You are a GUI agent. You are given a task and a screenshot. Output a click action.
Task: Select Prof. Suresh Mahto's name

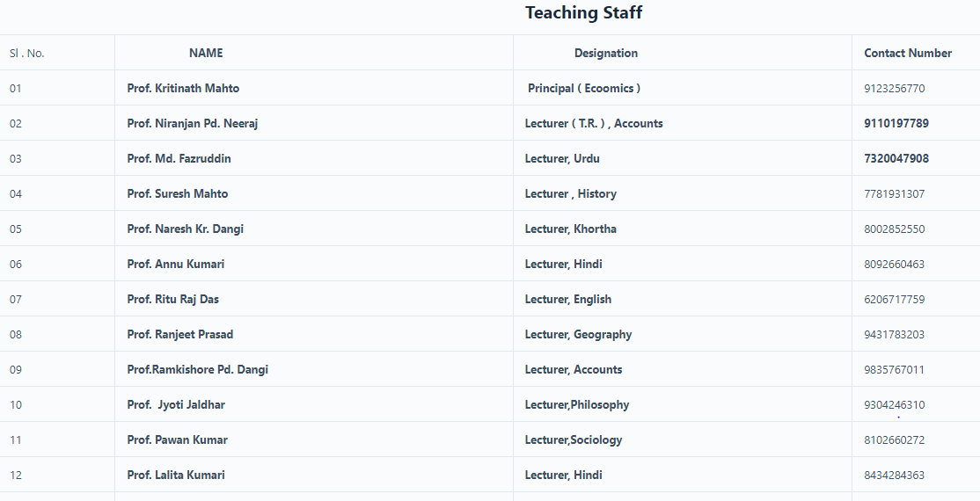point(178,193)
